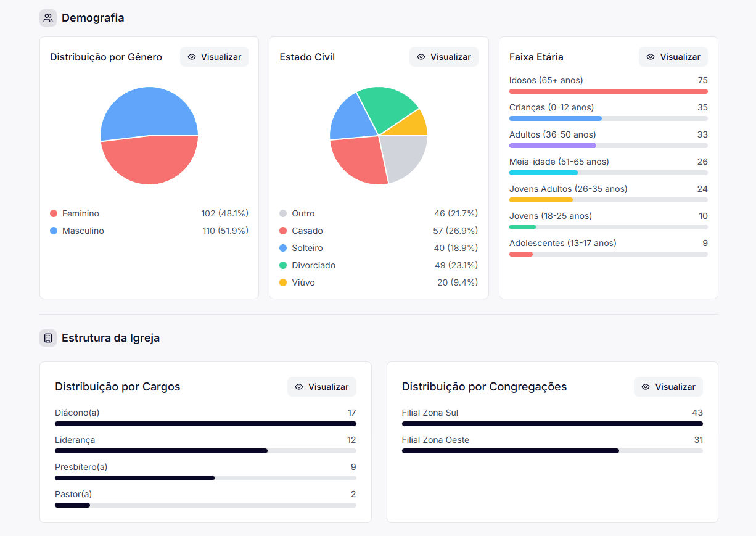Click the blue Solteiro legend dot
The image size is (756, 536).
click(283, 248)
